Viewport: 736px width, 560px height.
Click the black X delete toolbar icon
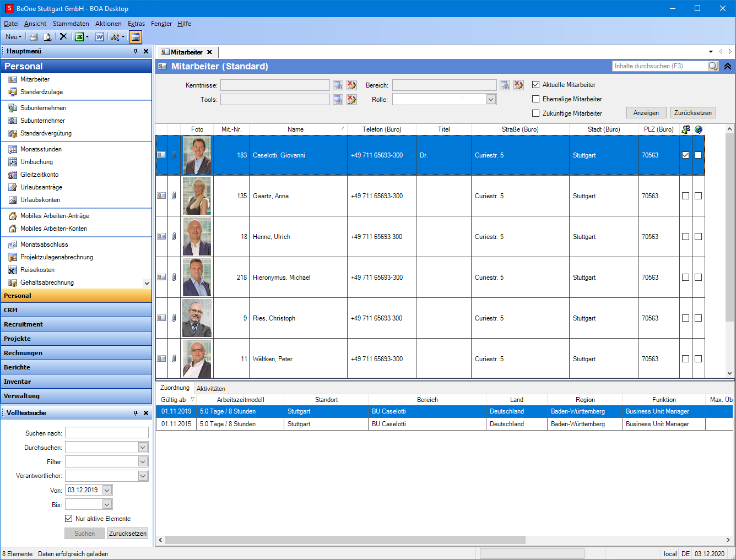pyautogui.click(x=63, y=37)
